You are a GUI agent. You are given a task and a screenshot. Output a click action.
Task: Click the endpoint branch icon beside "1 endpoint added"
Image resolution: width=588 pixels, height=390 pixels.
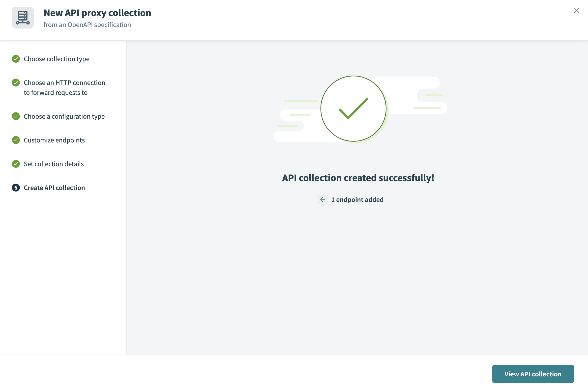(x=322, y=199)
